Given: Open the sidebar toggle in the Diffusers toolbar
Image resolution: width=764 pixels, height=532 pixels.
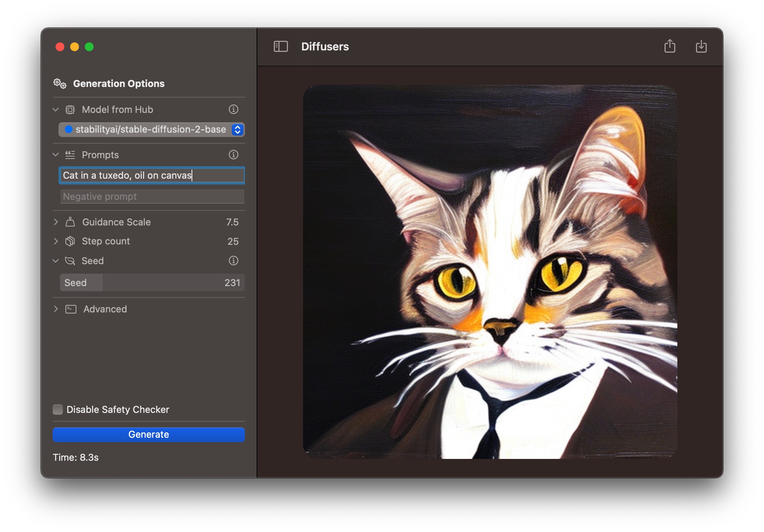Looking at the screenshot, I should pyautogui.click(x=281, y=46).
